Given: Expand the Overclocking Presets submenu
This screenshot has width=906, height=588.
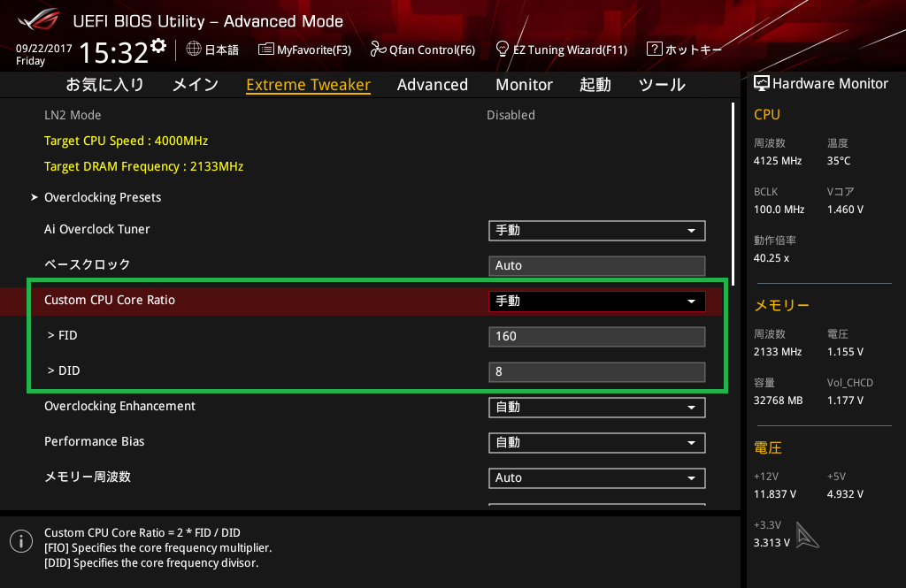Looking at the screenshot, I should click(x=103, y=197).
